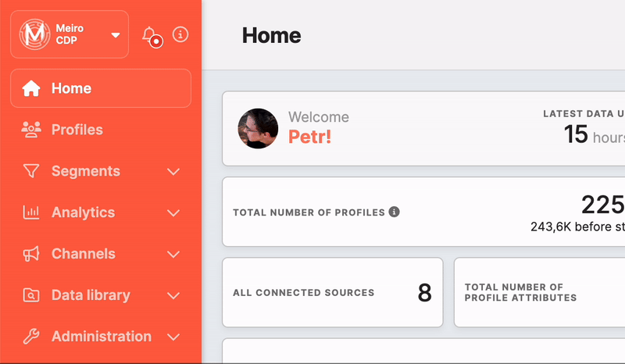Image resolution: width=625 pixels, height=364 pixels.
Task: Click info icon beside Total Number of Profiles
Action: 395,212
